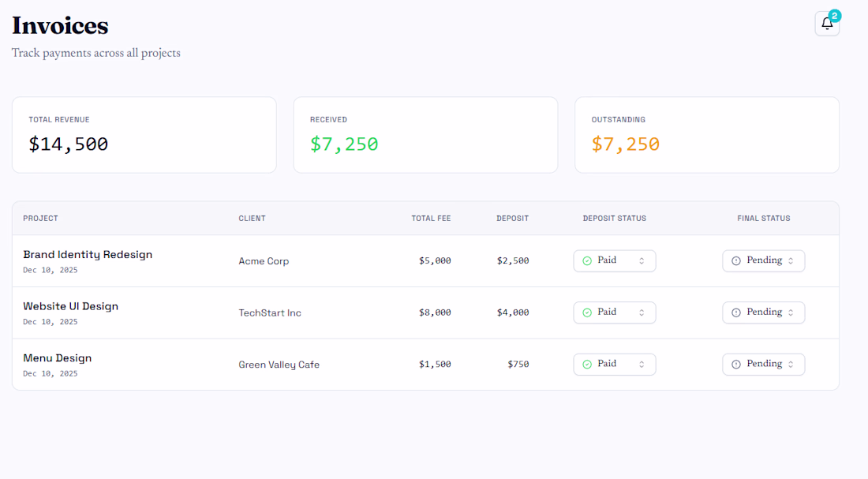
Task: Expand final status dropdown for Brand Identity Redesign
Action: tap(764, 261)
